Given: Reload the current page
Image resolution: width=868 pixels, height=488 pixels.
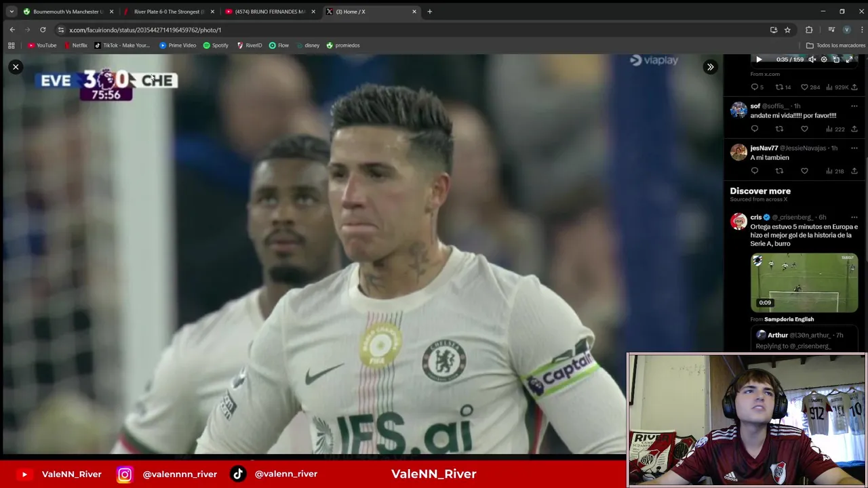Looking at the screenshot, I should coord(43,30).
